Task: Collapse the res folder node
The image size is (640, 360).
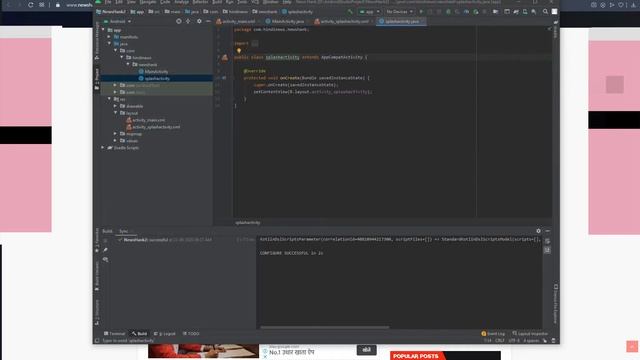Action: coord(109,99)
